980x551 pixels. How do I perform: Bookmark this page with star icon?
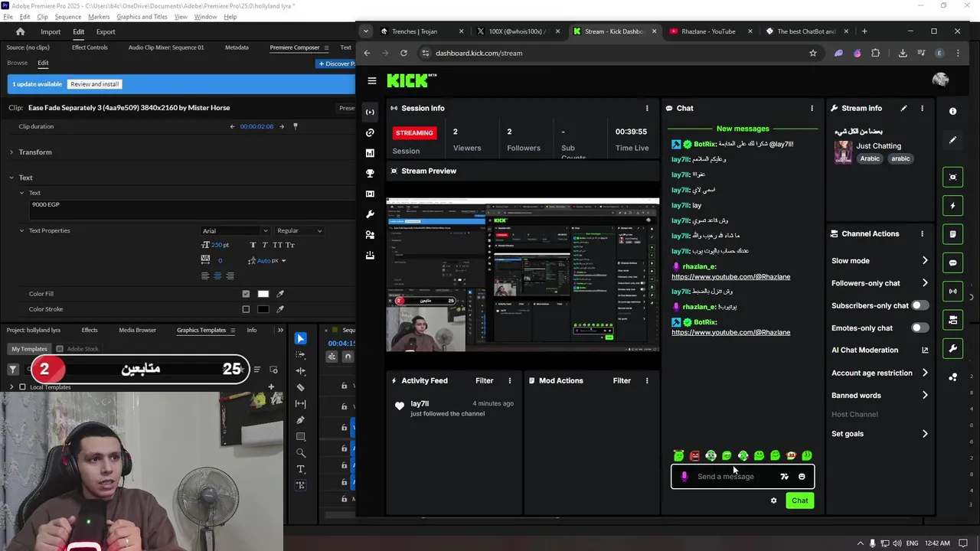[813, 53]
